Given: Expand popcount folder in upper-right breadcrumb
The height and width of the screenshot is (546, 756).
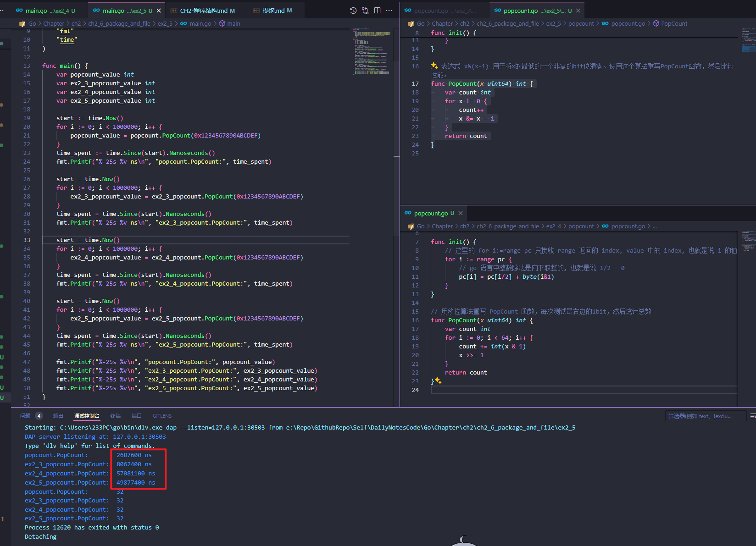Looking at the screenshot, I should [581, 23].
